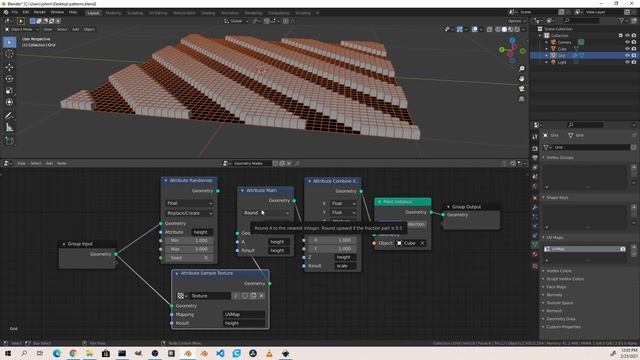
Task: Open the Render properties tab
Action: pos(535,149)
